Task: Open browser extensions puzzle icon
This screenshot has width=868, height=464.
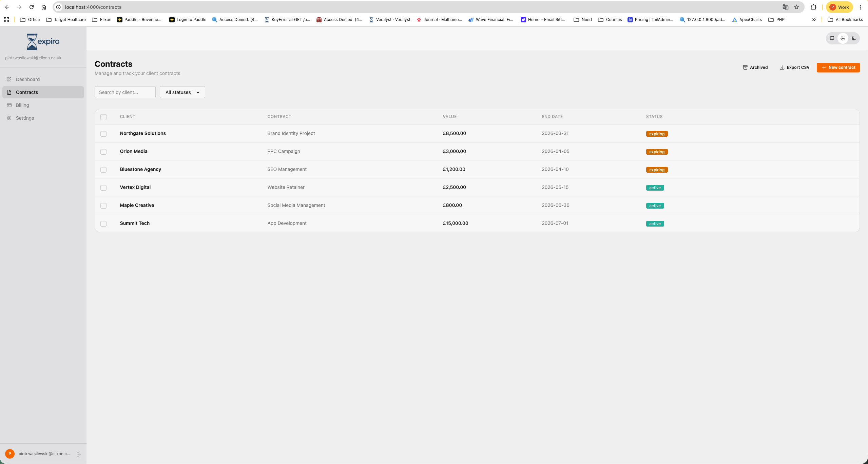Action: pos(813,7)
